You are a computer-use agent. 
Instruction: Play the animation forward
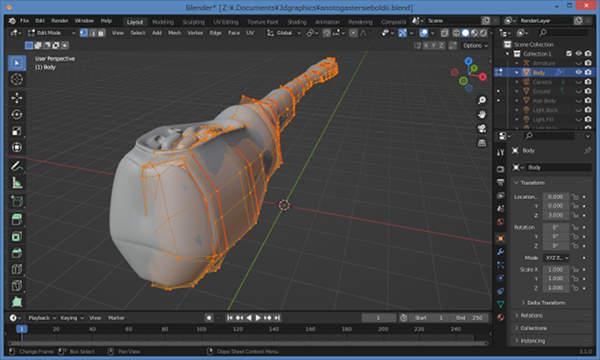pyautogui.click(x=258, y=318)
